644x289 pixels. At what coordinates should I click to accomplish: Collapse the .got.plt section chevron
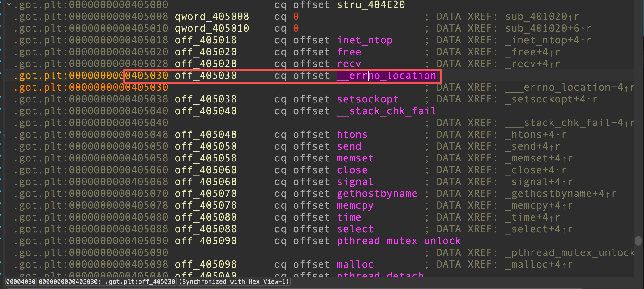pyautogui.click(x=9, y=4)
